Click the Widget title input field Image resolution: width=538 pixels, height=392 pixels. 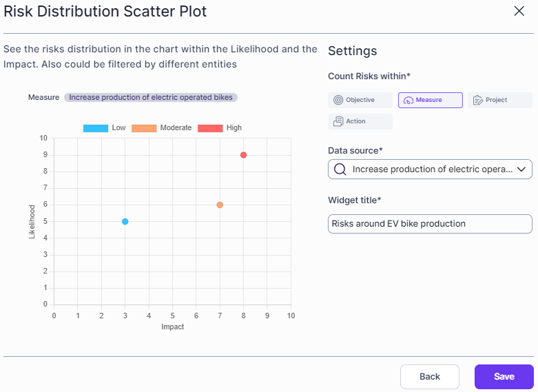430,224
